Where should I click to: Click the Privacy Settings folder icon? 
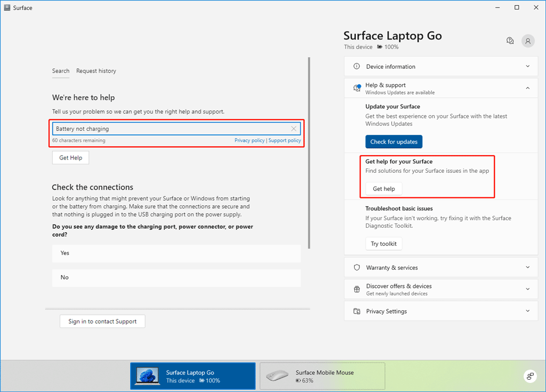357,311
